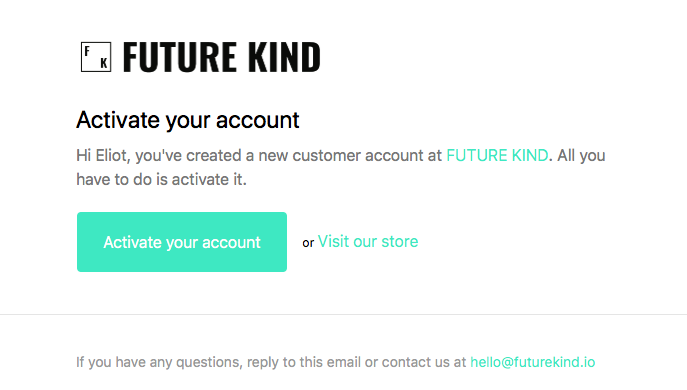Click the horizontal divider line above footer

[x=344, y=314]
